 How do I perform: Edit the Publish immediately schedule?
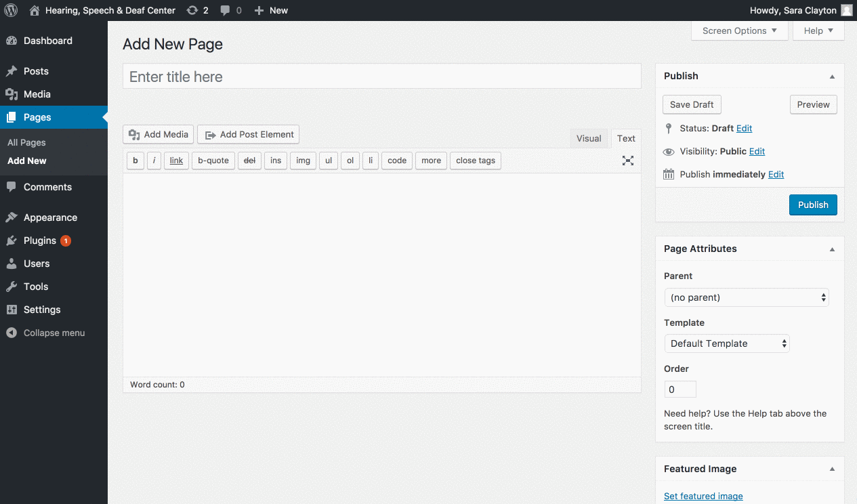[x=776, y=174]
